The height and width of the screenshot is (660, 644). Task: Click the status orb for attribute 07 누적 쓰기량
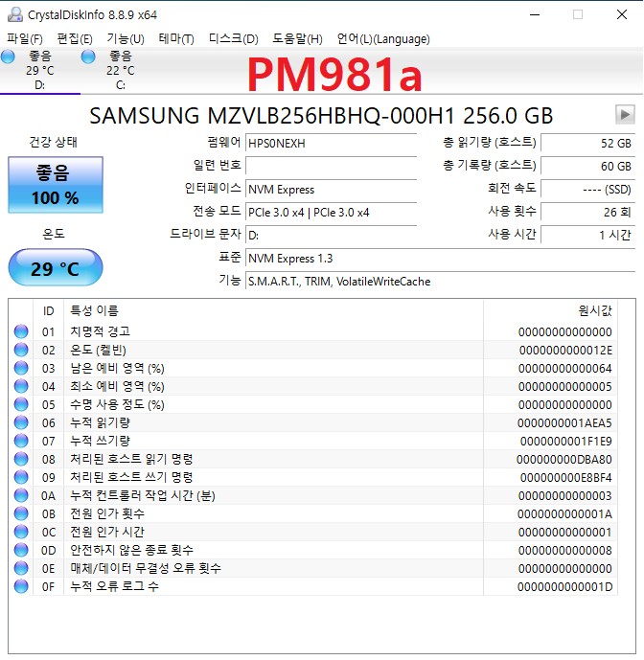(x=21, y=441)
